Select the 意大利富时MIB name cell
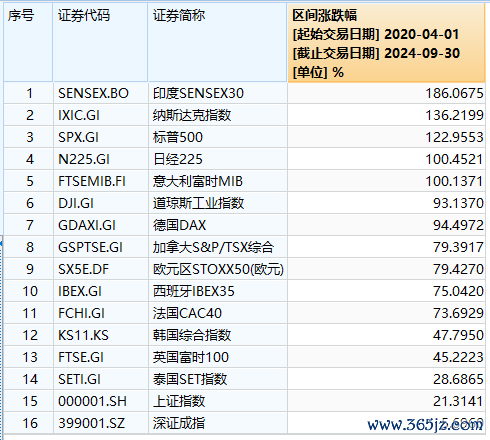490x440 pixels. pos(218,181)
